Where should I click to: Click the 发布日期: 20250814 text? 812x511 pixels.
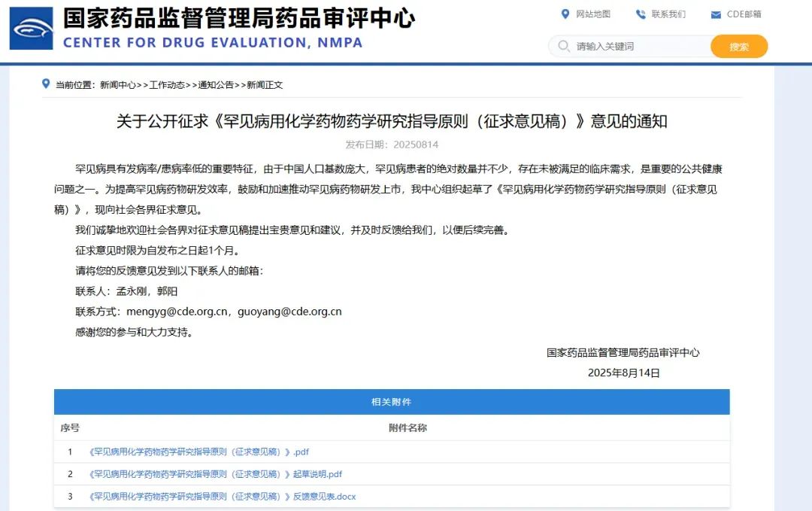click(392, 144)
